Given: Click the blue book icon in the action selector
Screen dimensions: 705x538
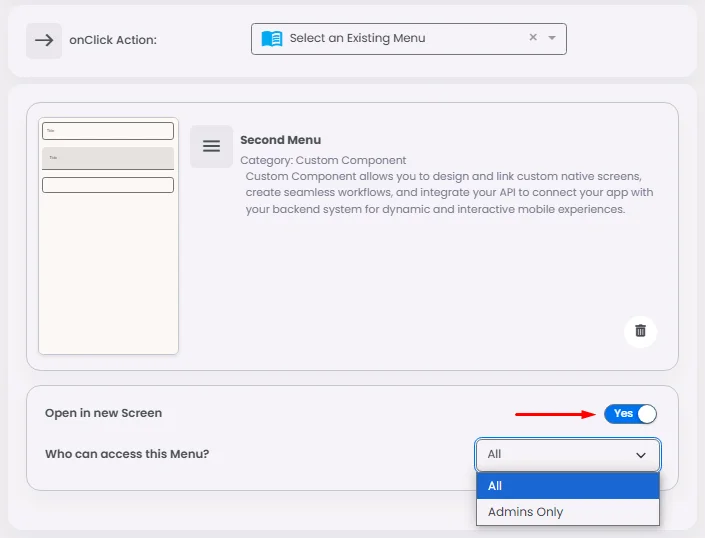Looking at the screenshot, I should click(x=271, y=39).
